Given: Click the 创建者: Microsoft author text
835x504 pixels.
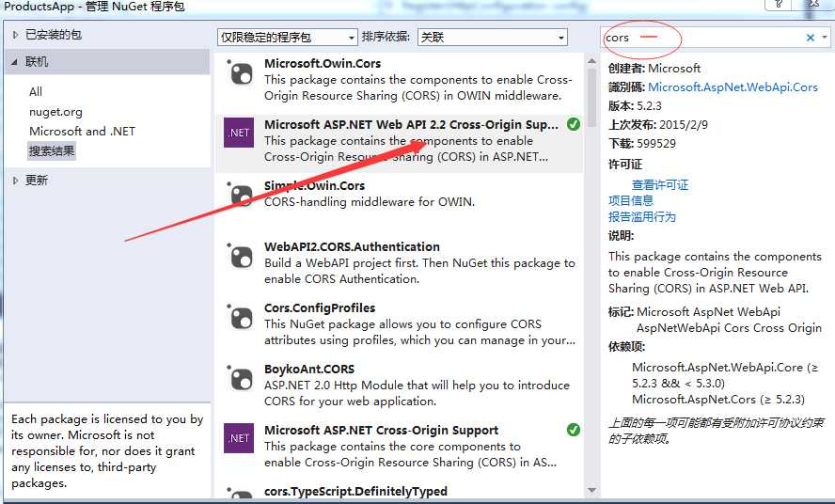Looking at the screenshot, I should (654, 69).
